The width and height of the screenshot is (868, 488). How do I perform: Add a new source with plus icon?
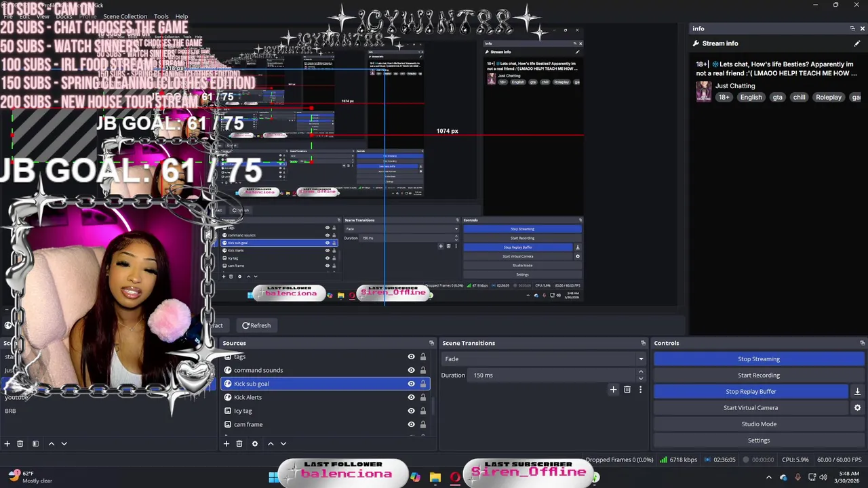click(x=226, y=444)
